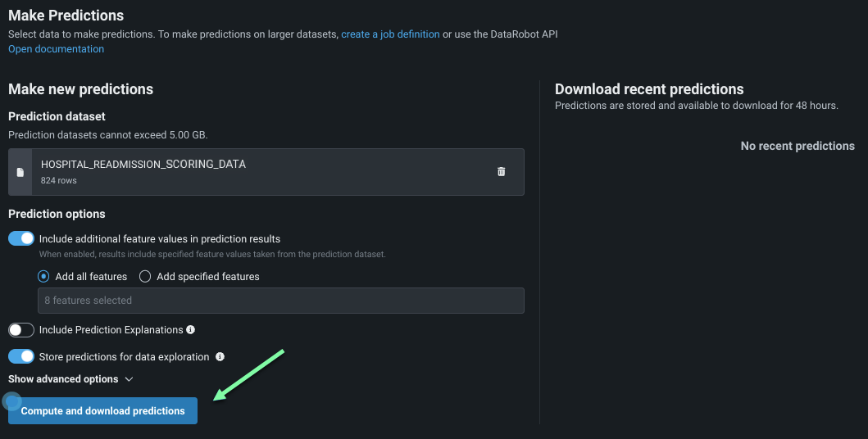868x439 pixels.
Task: Click the file icon beside the dataset name
Action: pyautogui.click(x=20, y=172)
